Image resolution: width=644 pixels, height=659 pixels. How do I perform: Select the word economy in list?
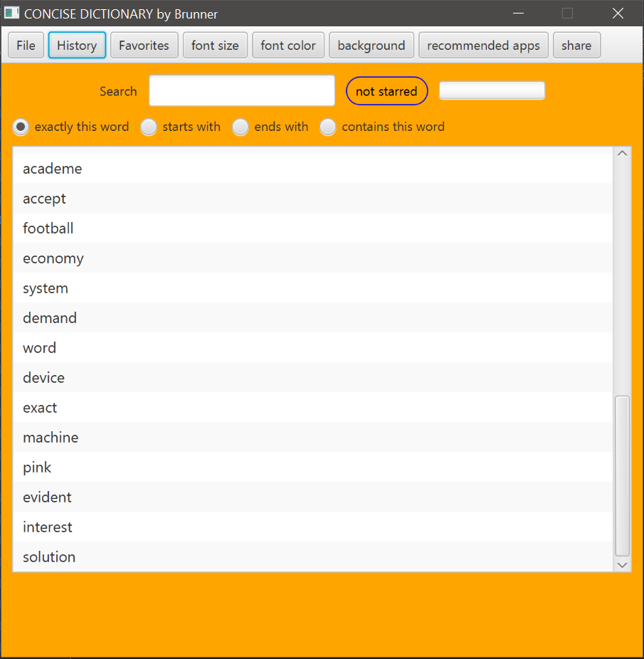click(x=313, y=258)
